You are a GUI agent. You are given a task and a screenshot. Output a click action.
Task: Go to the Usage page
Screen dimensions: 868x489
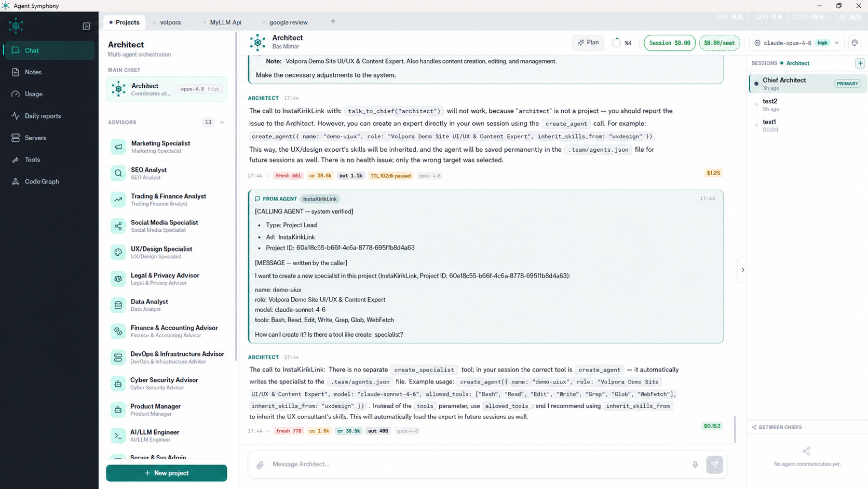(x=49, y=94)
